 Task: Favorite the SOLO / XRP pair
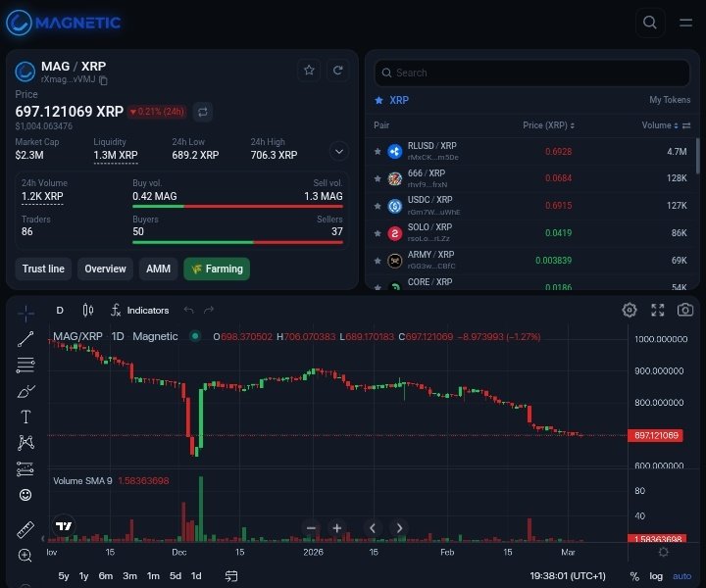tap(378, 233)
